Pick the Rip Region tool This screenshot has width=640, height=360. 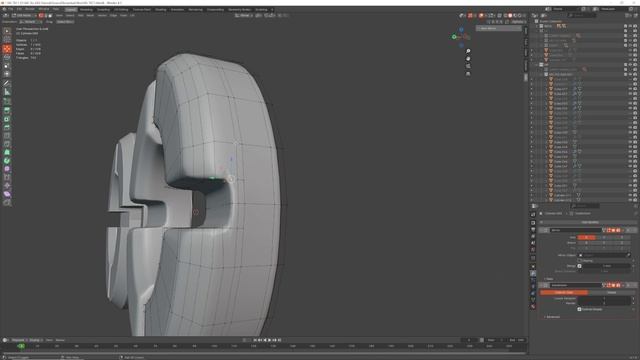point(7,203)
